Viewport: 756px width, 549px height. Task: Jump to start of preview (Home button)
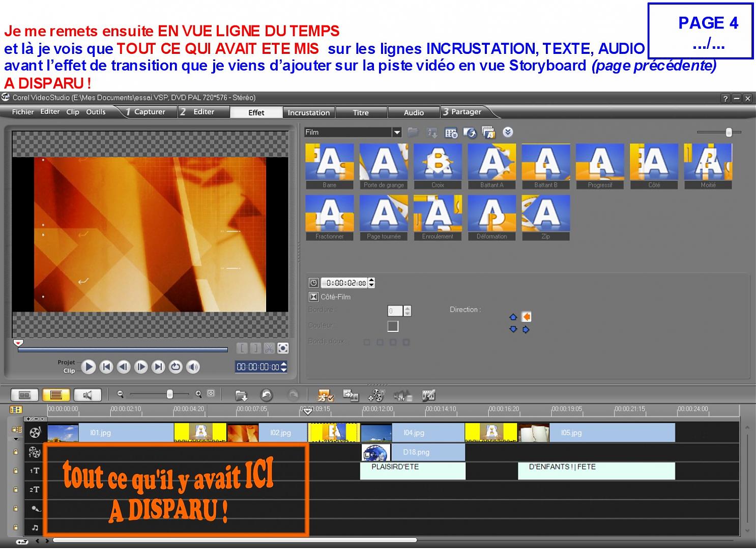(106, 367)
